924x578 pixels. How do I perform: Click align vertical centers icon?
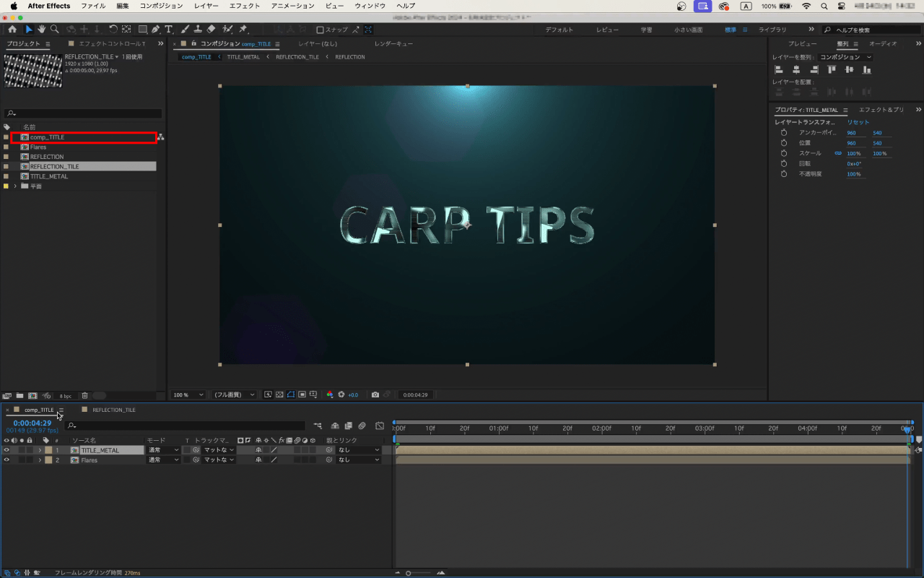[849, 70]
